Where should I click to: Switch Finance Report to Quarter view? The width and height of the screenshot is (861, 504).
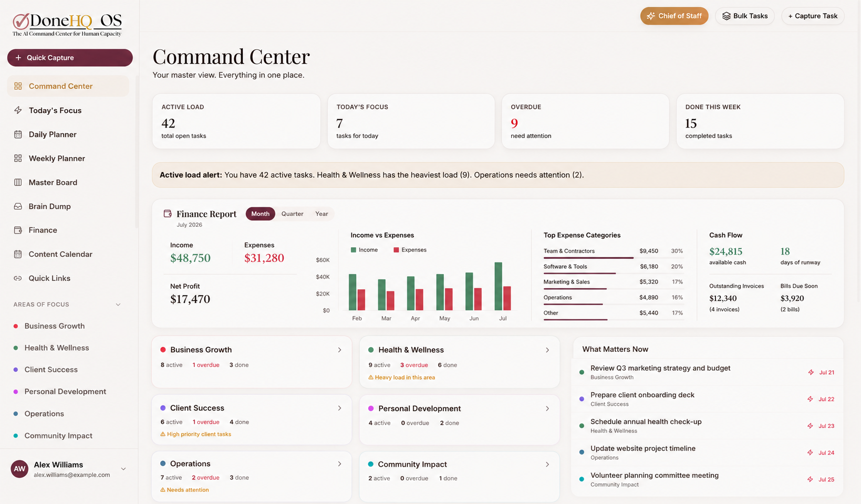292,214
